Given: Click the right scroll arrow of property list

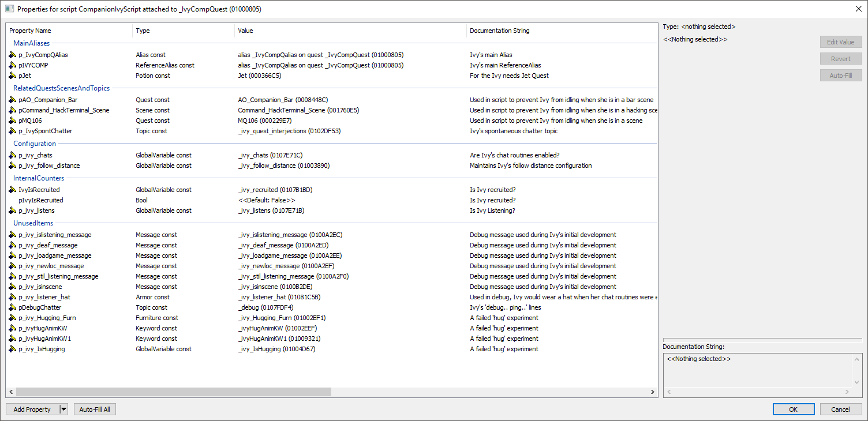Looking at the screenshot, I should click(x=653, y=392).
